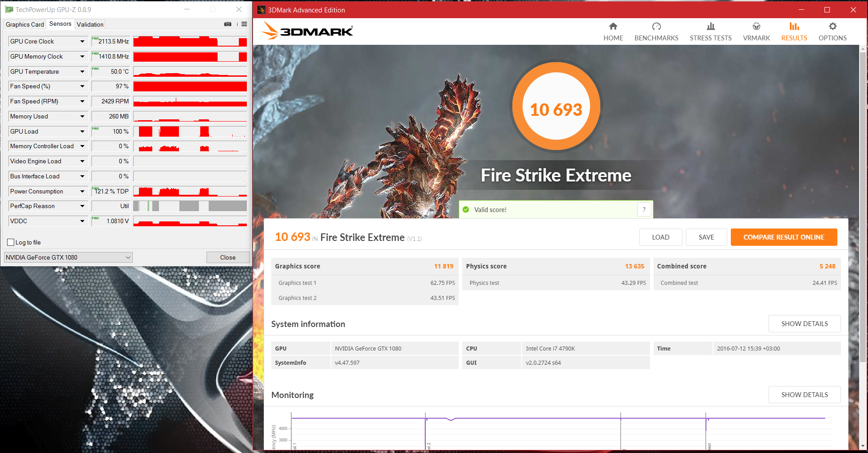Click the Fan Speed value 2429 RPM
This screenshot has width=868, height=453.
pyautogui.click(x=115, y=101)
